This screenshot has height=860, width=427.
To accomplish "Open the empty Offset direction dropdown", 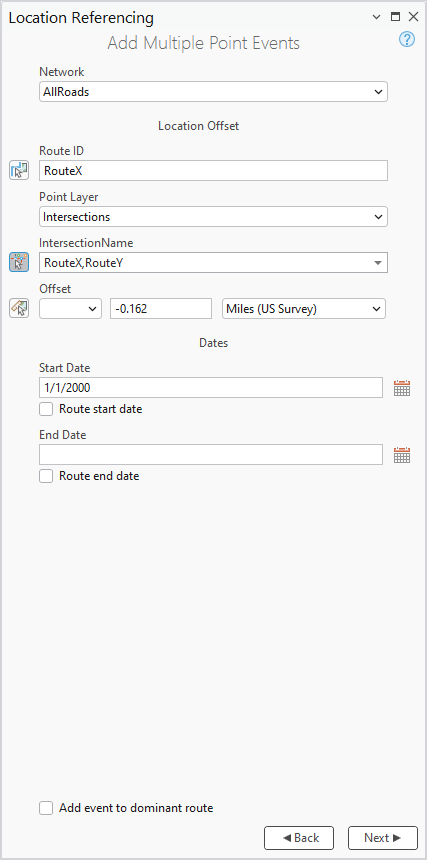I will point(70,309).
